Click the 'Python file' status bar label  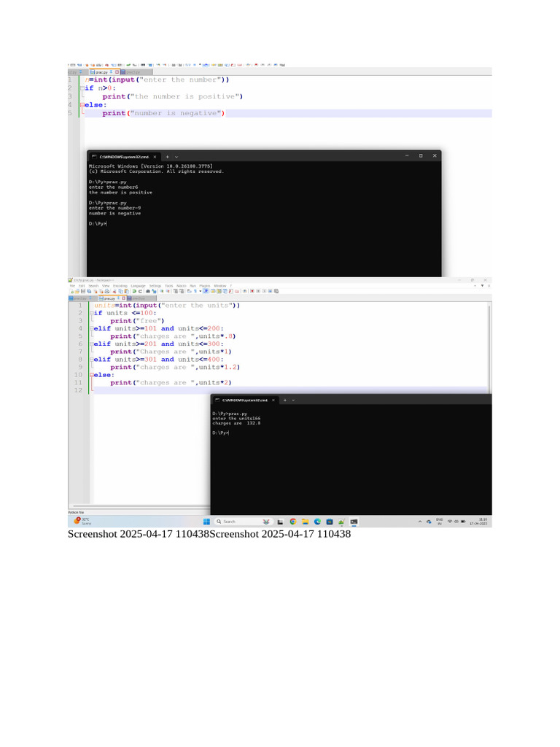pyautogui.click(x=76, y=513)
